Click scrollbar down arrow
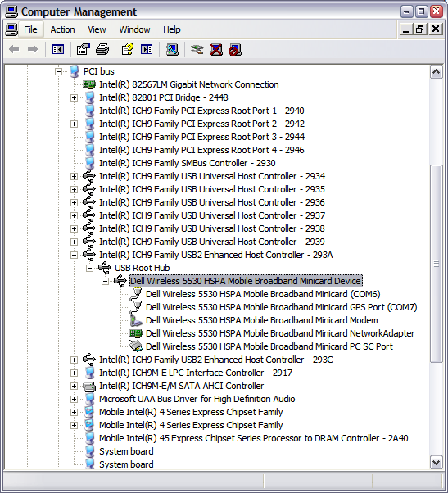 pos(436,463)
